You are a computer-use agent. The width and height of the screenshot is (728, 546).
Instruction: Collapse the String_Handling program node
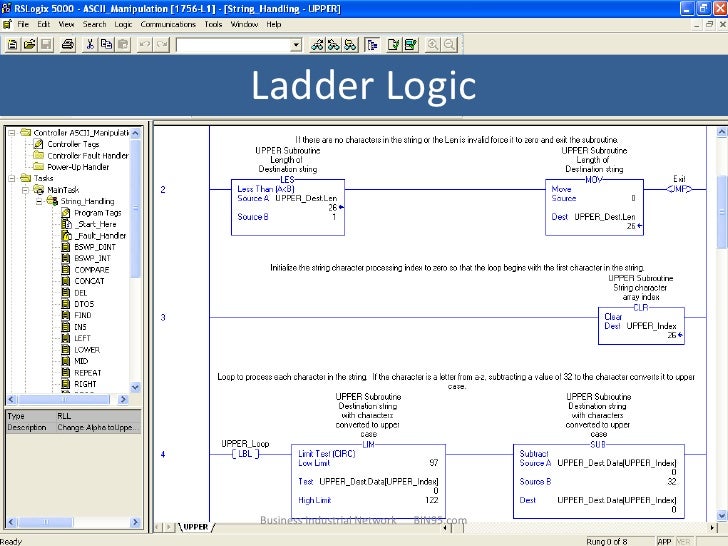click(x=39, y=201)
